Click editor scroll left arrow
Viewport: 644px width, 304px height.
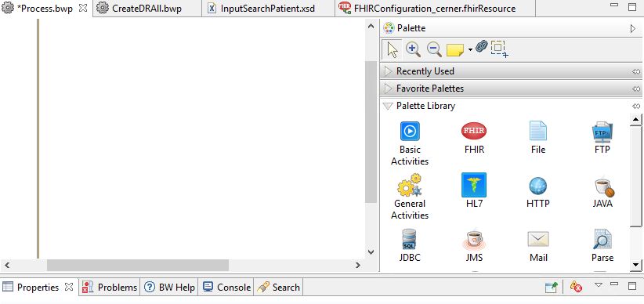pyautogui.click(x=6, y=266)
